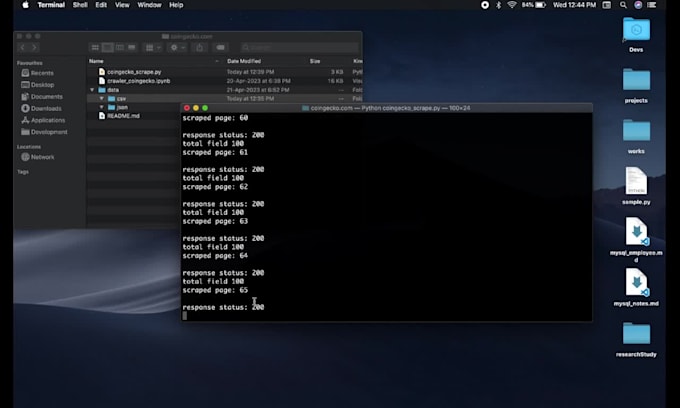The image size is (680, 408).
Task: Click the screen recording status icon
Action: tap(485, 5)
